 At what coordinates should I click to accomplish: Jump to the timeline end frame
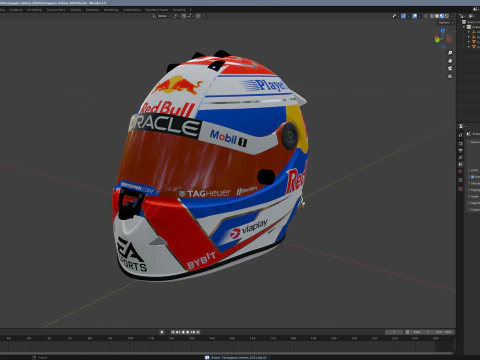198,332
